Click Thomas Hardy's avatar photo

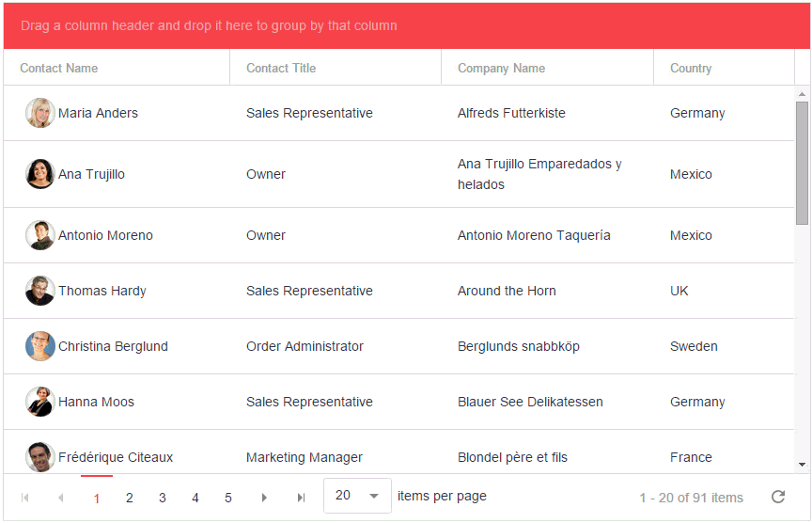[x=40, y=291]
